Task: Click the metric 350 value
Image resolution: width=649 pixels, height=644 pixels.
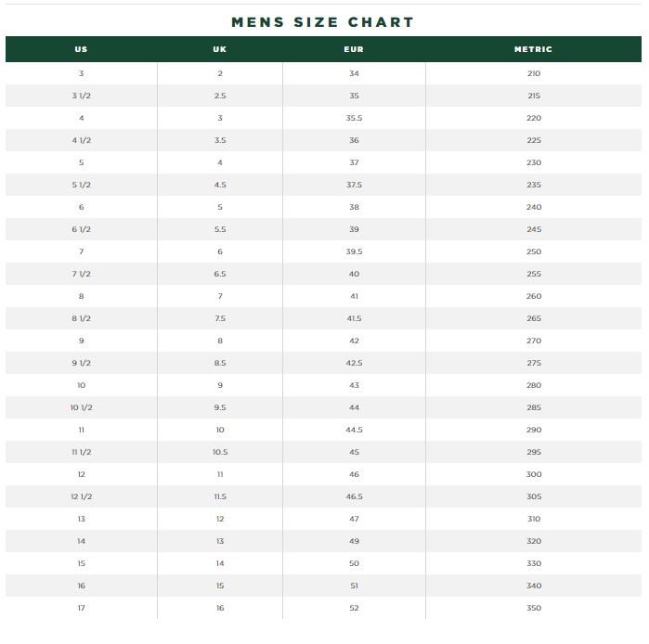Action: 533,608
